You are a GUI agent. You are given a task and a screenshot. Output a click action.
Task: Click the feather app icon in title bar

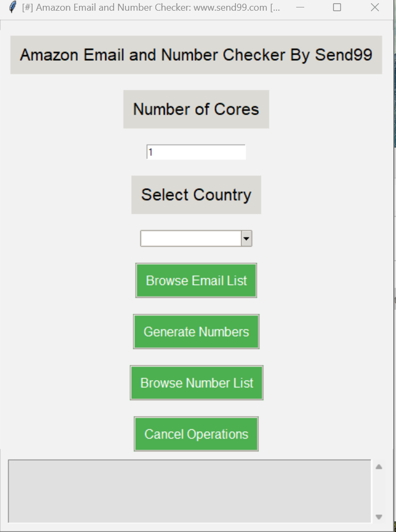click(x=13, y=7)
